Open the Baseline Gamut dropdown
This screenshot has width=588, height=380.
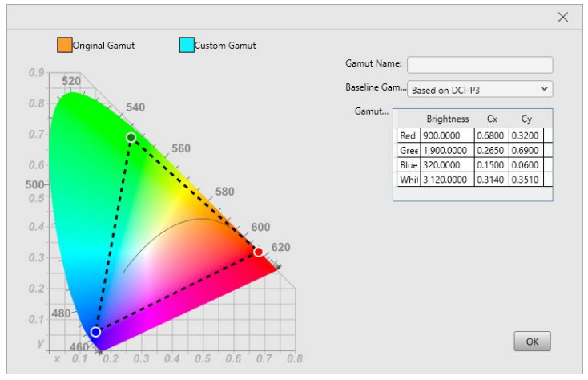[x=480, y=89]
